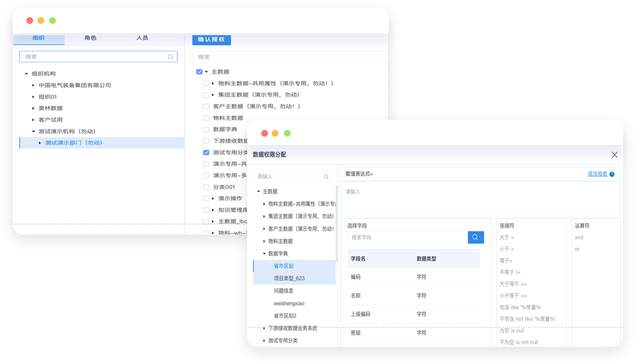
Task: Check the 客户主数据（演示专用，勿动！）checkbox
Action: (x=205, y=106)
